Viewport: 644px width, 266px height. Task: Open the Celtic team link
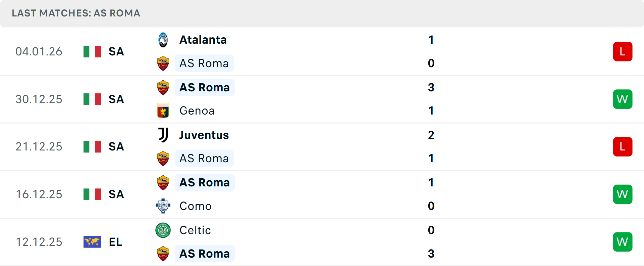point(195,230)
